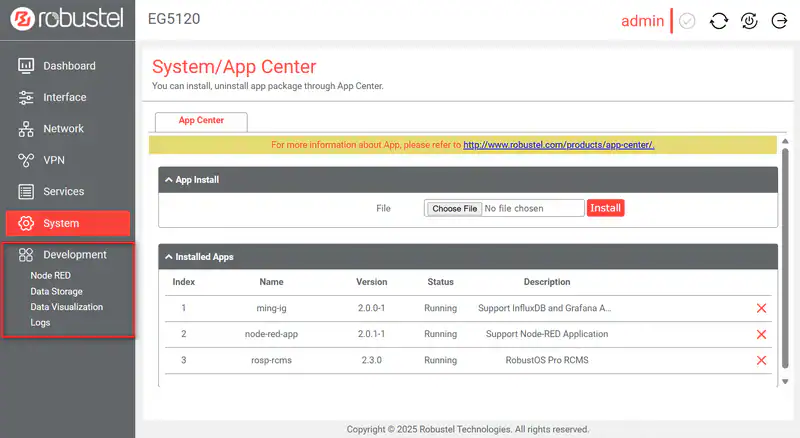Delete rosp-rcms app via red X icon
Image resolution: width=800 pixels, height=438 pixels.
pos(761,360)
